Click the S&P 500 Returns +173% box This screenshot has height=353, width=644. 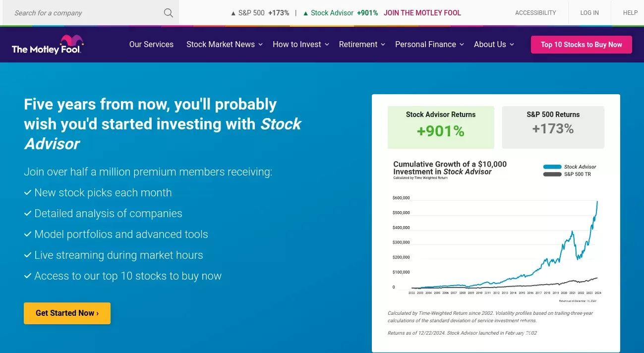tap(553, 127)
